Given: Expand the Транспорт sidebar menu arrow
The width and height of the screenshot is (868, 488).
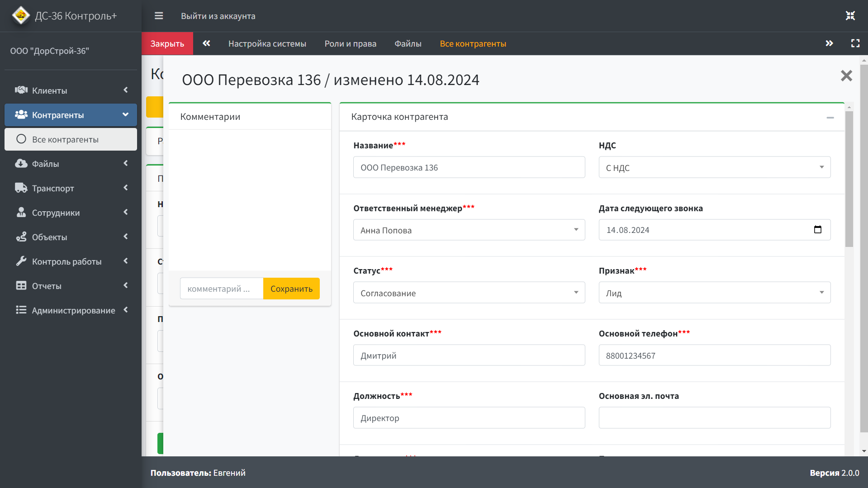Looking at the screenshot, I should coord(126,188).
